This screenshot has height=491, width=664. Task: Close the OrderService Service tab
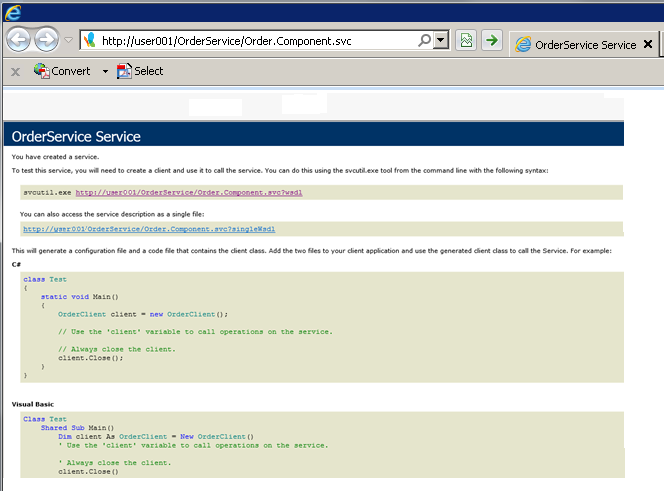pyautogui.click(x=648, y=45)
